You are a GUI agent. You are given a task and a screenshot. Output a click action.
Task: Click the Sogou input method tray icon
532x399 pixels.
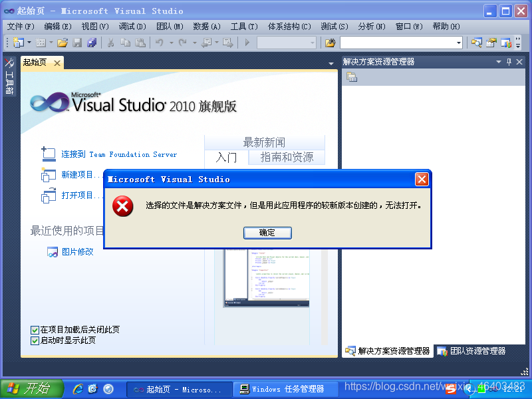(451, 389)
